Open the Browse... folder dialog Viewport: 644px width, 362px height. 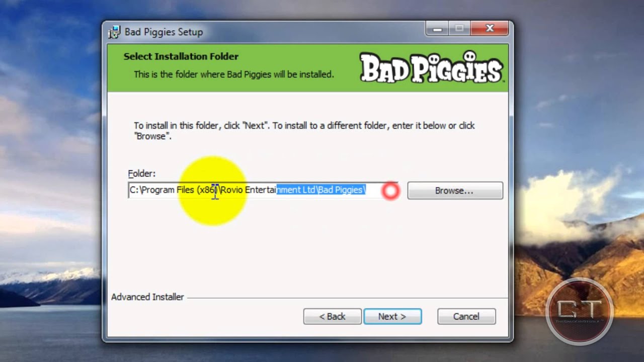coord(455,191)
